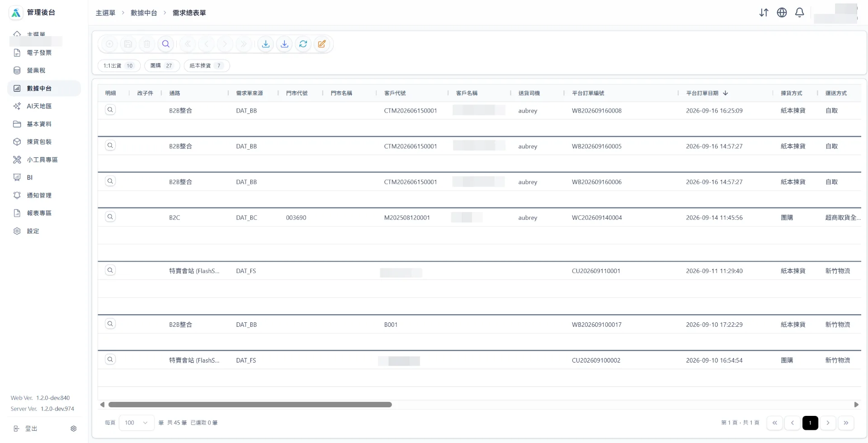The image size is (868, 443).
Task: Open 電子發票 in sidebar
Action: pos(44,53)
